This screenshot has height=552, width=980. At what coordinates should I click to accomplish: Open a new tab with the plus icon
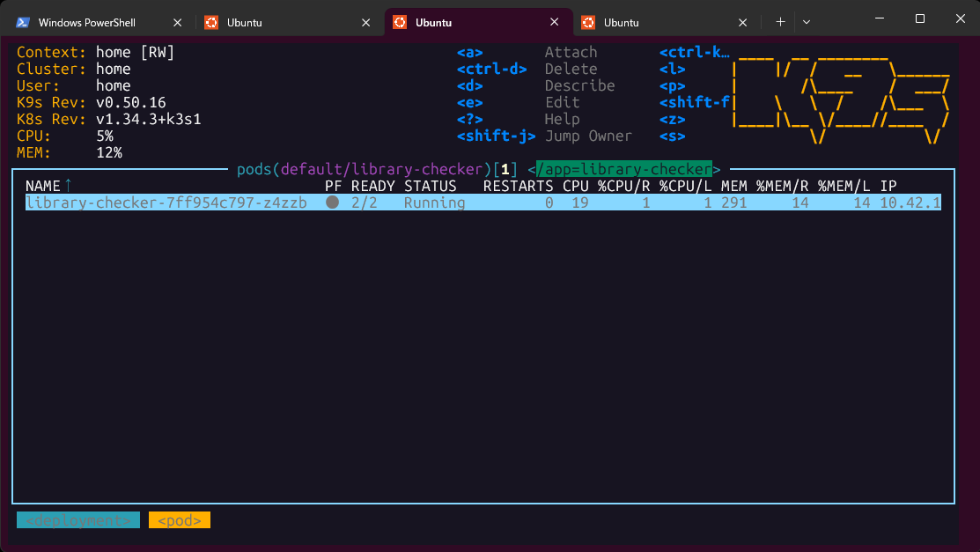click(x=780, y=22)
